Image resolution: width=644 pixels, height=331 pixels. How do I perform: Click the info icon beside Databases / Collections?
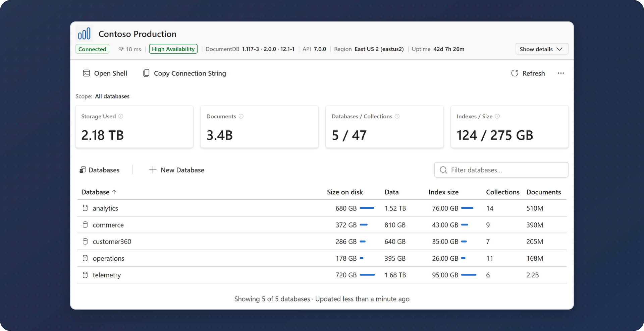[397, 116]
